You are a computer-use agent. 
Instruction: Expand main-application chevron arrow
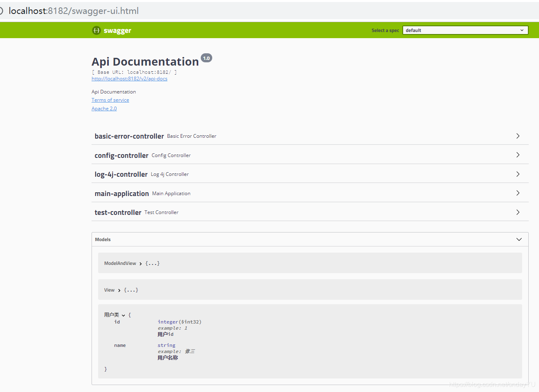pyautogui.click(x=518, y=193)
